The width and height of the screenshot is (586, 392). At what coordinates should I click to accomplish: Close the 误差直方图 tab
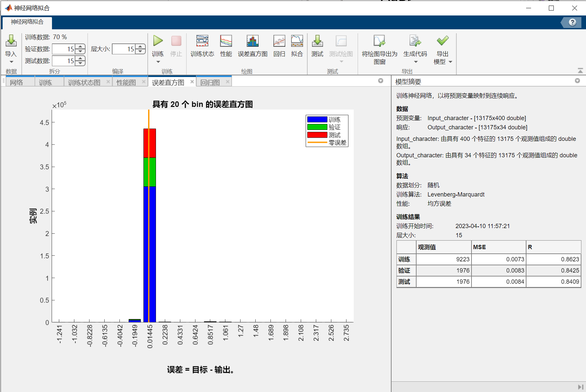point(192,82)
